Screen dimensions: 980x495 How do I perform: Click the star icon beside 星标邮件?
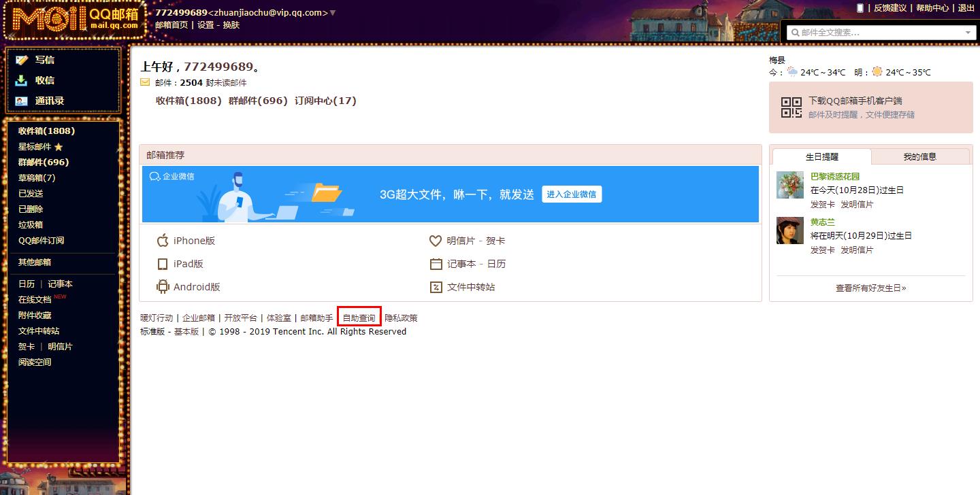(59, 147)
